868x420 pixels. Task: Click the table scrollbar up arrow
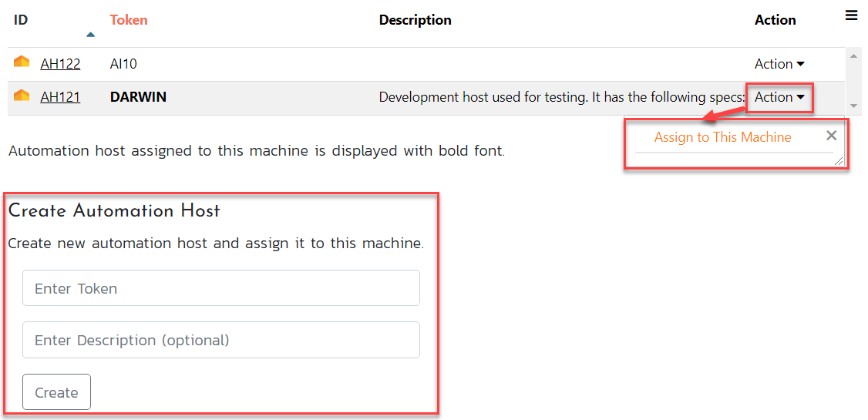853,56
